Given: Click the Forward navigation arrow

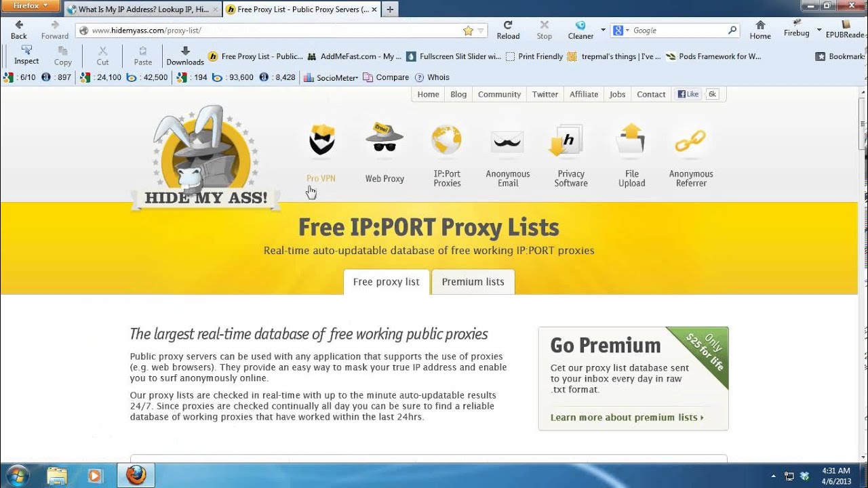Looking at the screenshot, I should (x=55, y=30).
